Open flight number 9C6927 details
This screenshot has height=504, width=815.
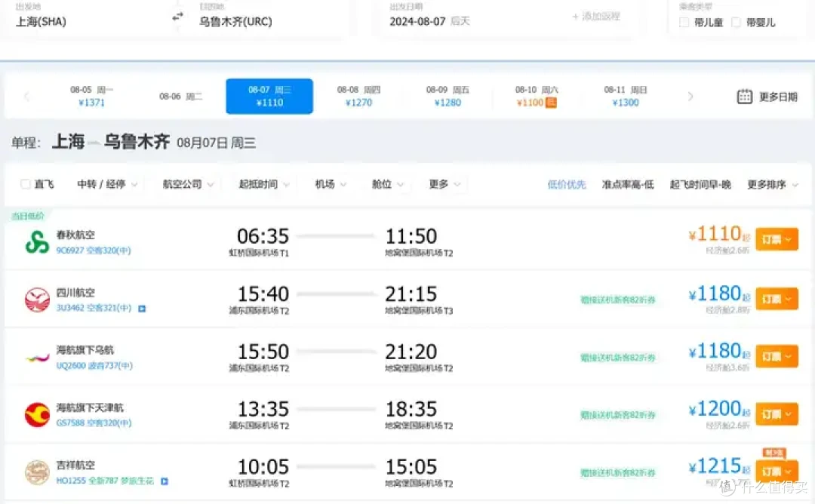pos(71,250)
